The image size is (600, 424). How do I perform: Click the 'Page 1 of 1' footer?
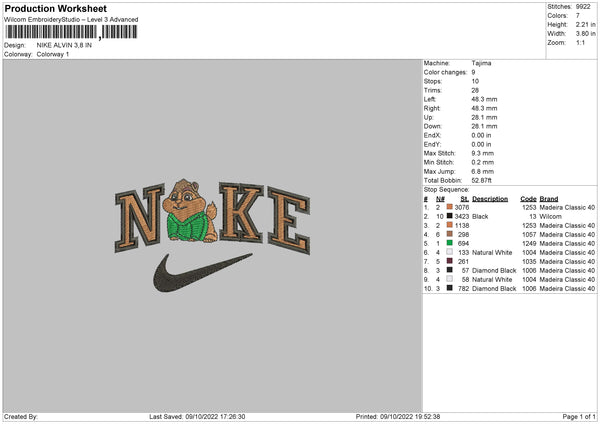[x=579, y=416]
